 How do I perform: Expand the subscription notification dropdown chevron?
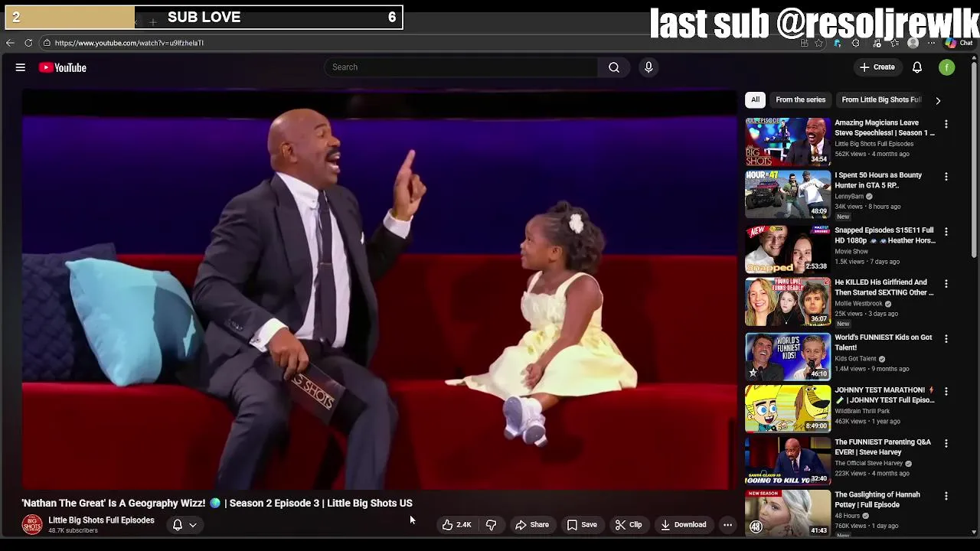click(x=193, y=525)
